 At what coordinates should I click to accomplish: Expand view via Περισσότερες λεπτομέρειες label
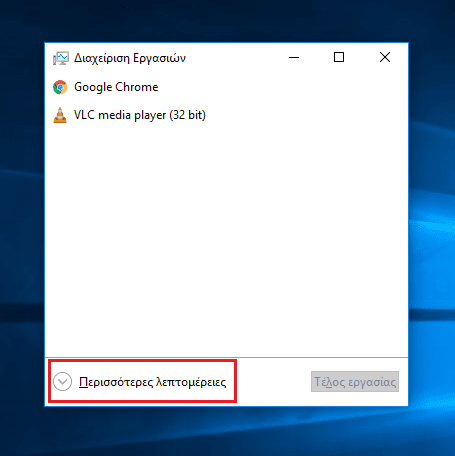(152, 382)
